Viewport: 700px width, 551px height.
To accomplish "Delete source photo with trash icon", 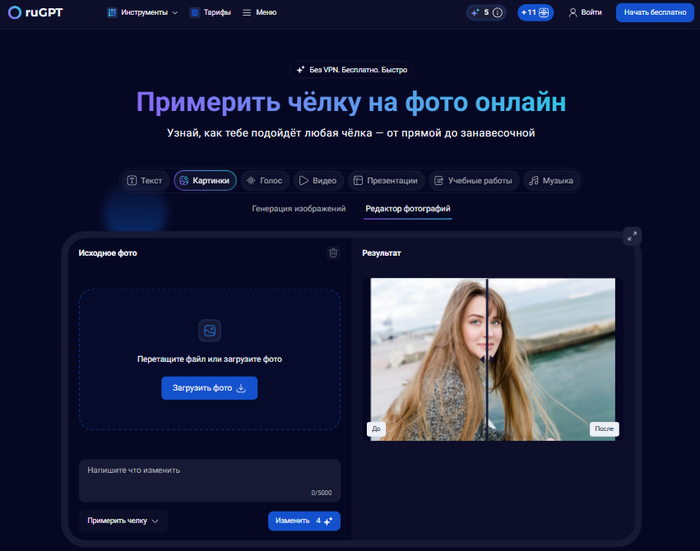I will [333, 253].
